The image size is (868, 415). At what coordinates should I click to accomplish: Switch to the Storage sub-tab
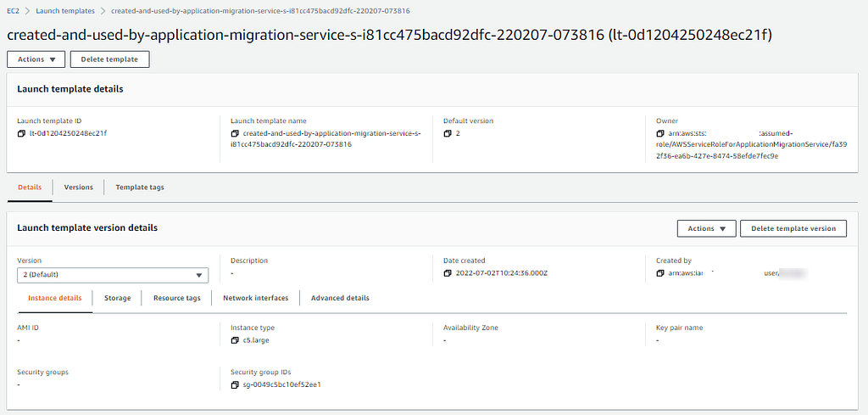tap(117, 298)
